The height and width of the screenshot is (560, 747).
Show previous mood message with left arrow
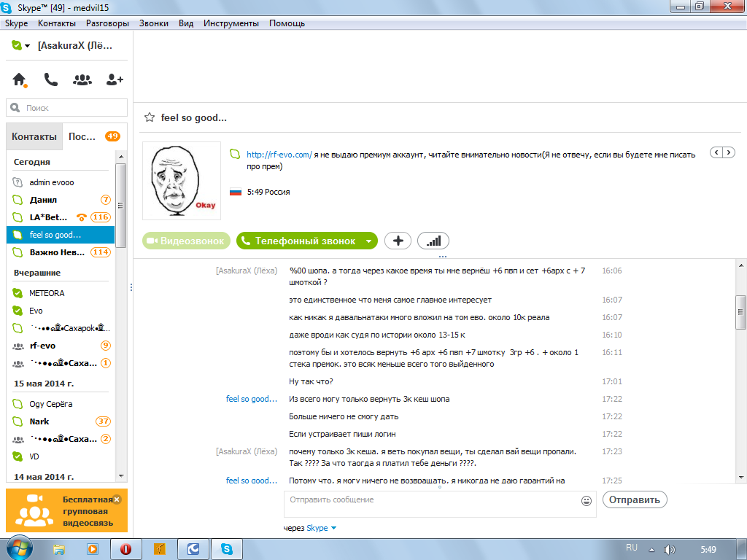coord(716,152)
